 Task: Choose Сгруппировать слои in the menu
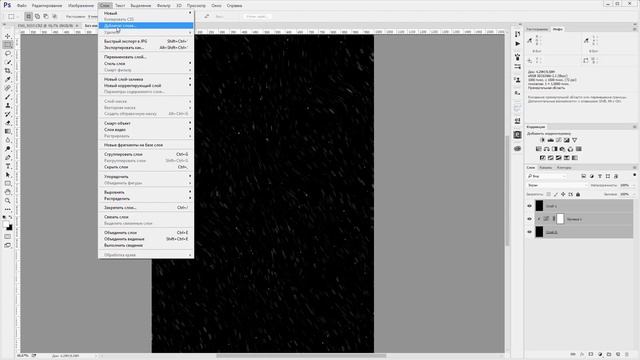146,154
